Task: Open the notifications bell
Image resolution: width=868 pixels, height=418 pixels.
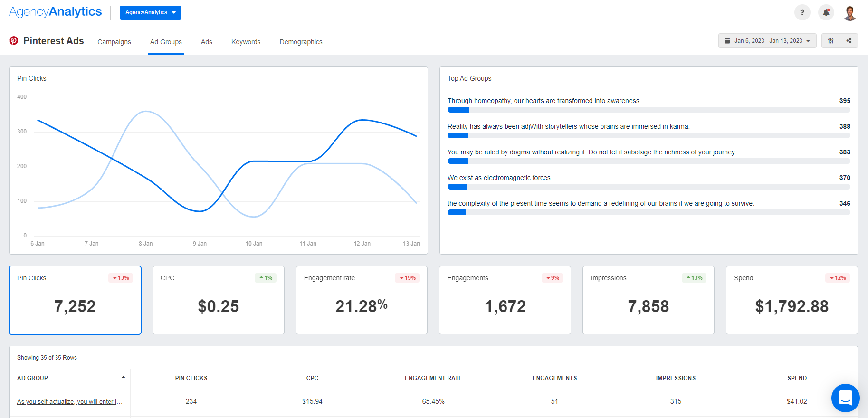Action: [826, 13]
